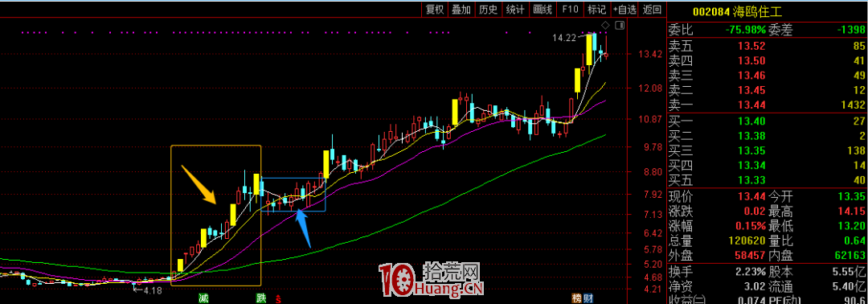The image size is (868, 304).
Task: Click the 5.20 price axis label
Action: (x=653, y=264)
